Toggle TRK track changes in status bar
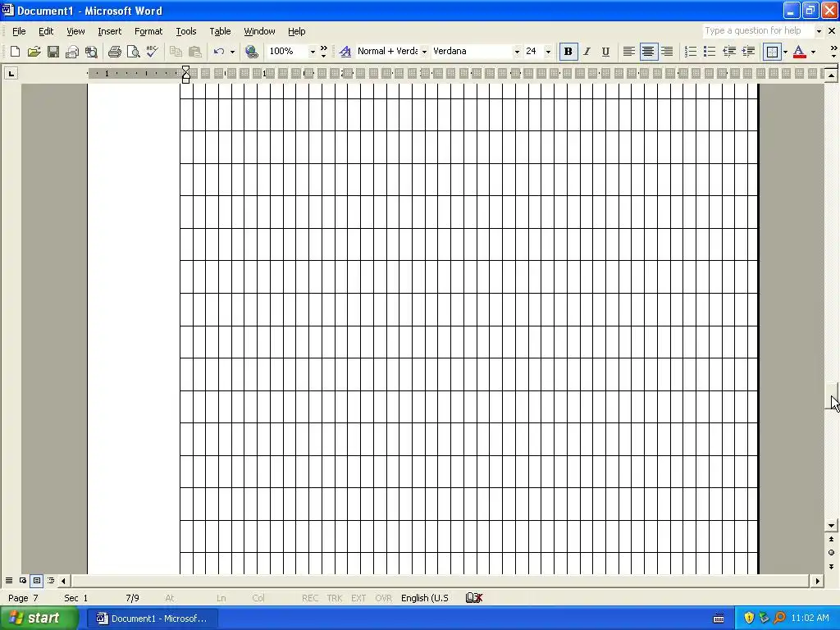 (x=335, y=598)
